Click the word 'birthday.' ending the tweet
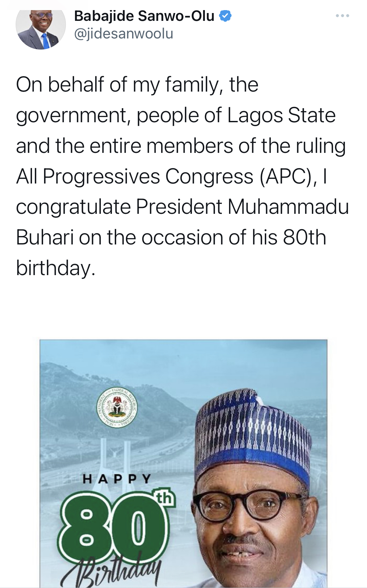The width and height of the screenshot is (367, 588). 55,268
